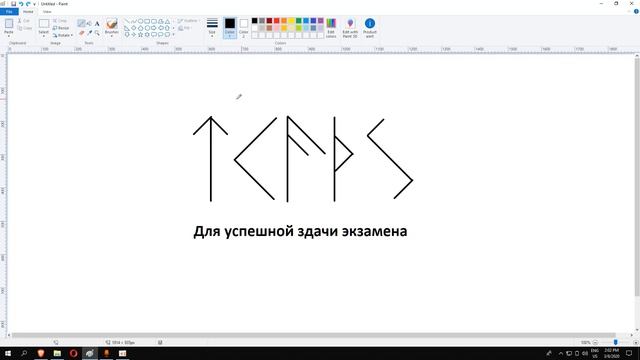Pick the orange color swatch
This screenshot has height=360, width=640.
click(284, 21)
